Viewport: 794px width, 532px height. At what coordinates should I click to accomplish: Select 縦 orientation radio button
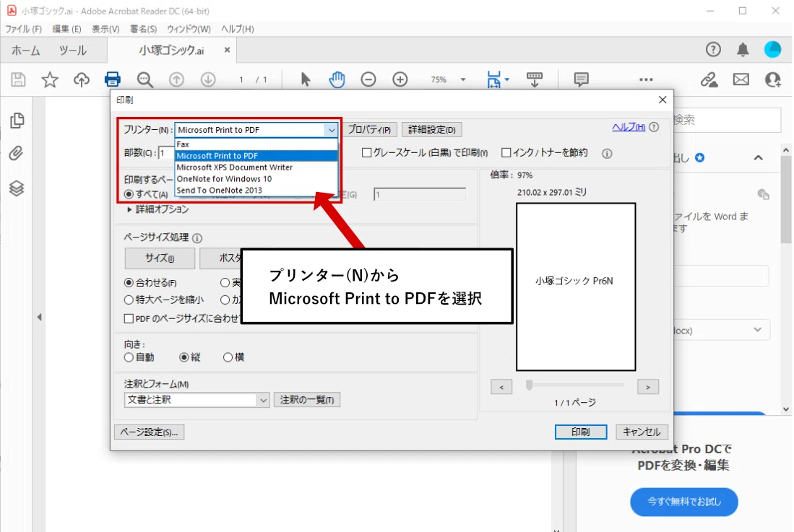184,357
